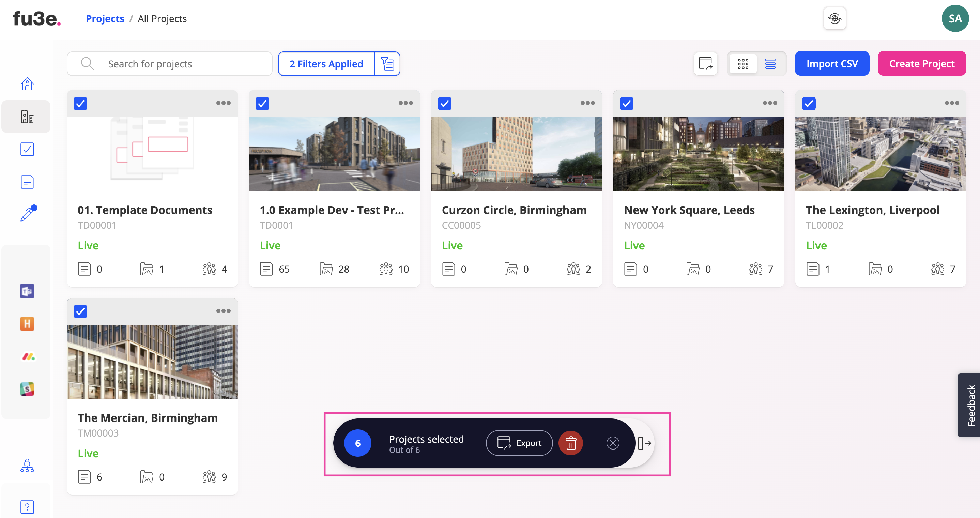Image resolution: width=980 pixels, height=518 pixels.
Task: Uncheck The Lexington, Liverpool checkbox
Action: (x=809, y=104)
